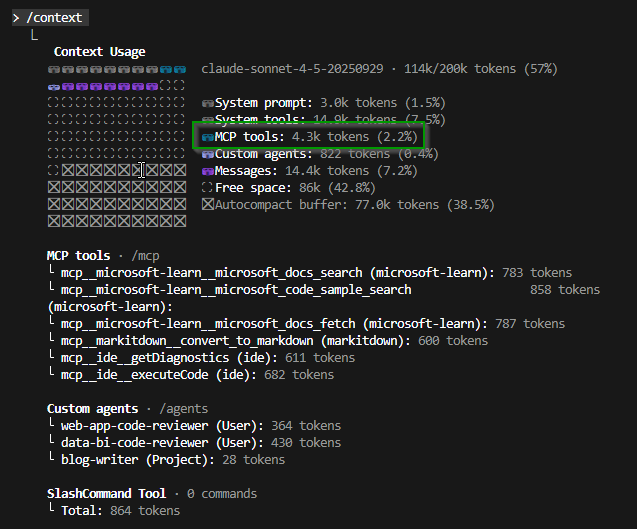Select the Custom agents: 822 tokens line
The image size is (637, 529).
point(320,154)
